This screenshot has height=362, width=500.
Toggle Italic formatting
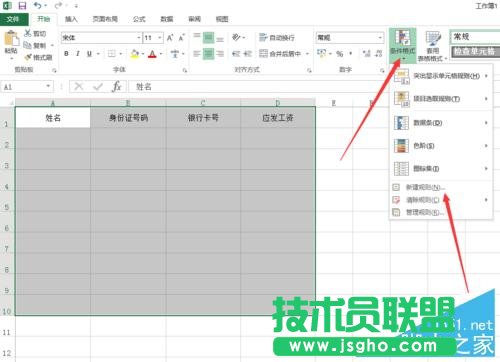pyautogui.click(x=78, y=53)
